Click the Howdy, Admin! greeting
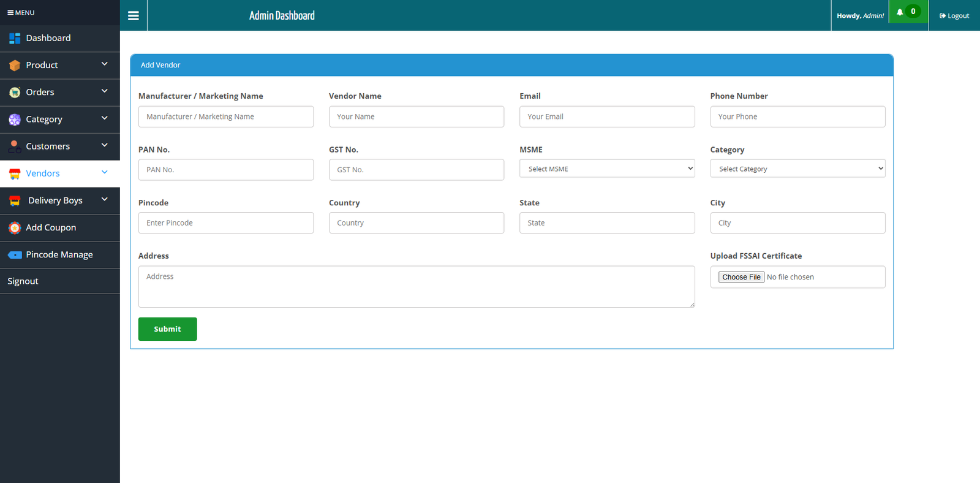980x483 pixels. (x=860, y=16)
